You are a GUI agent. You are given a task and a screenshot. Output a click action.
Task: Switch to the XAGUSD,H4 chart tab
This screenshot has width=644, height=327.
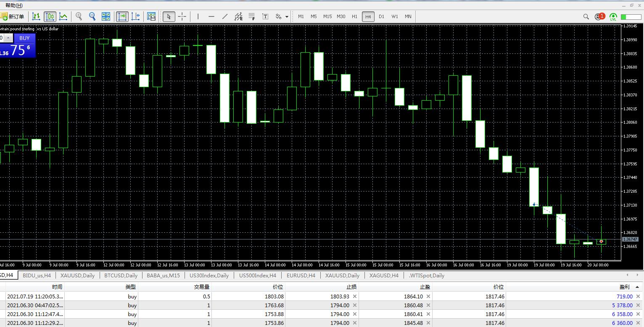pos(384,276)
